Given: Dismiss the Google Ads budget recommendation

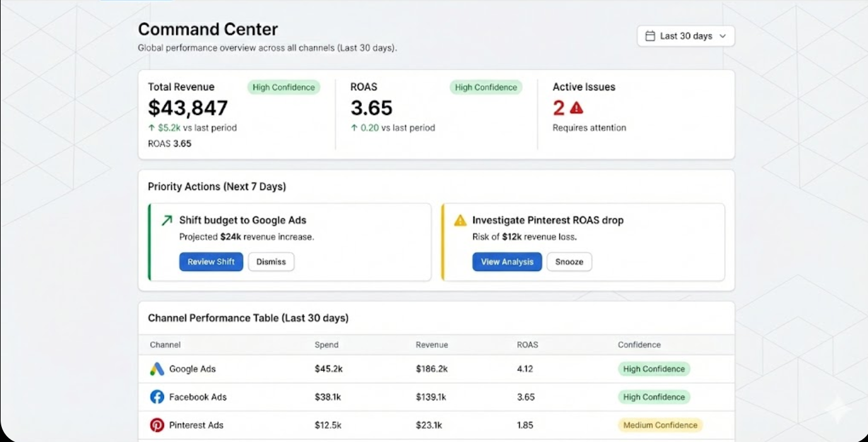Looking at the screenshot, I should click(271, 262).
